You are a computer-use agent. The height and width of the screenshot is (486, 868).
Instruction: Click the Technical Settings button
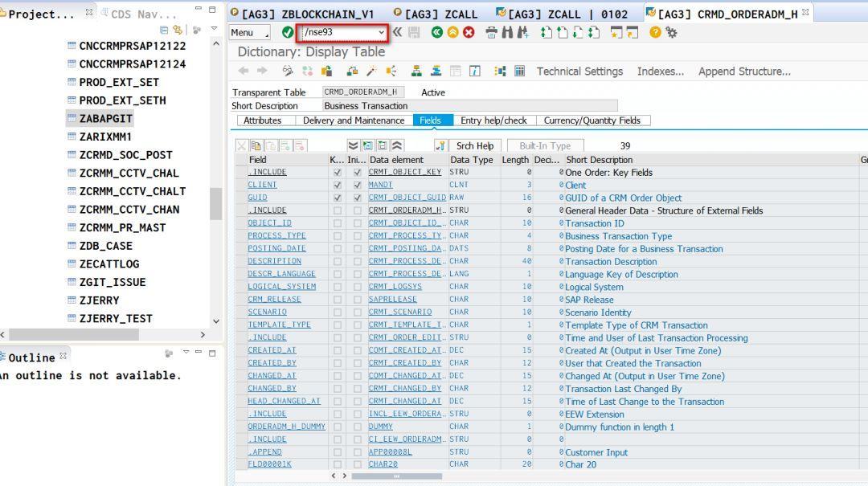point(579,71)
